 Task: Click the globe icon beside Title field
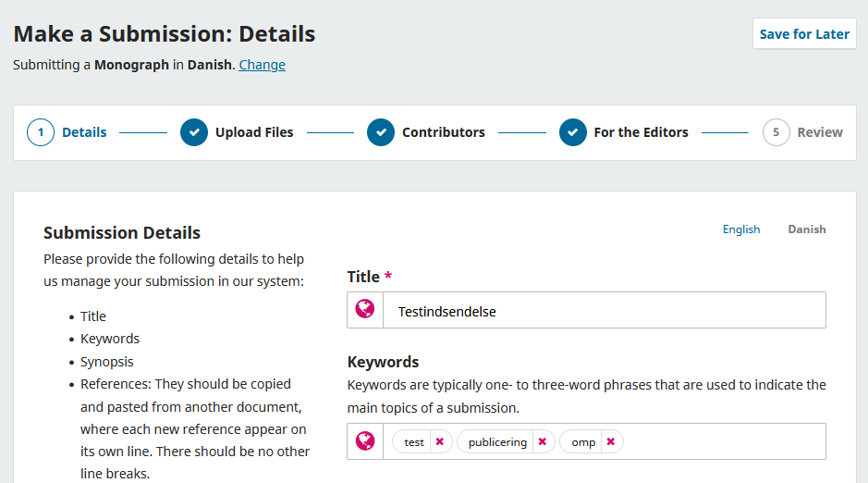(365, 310)
